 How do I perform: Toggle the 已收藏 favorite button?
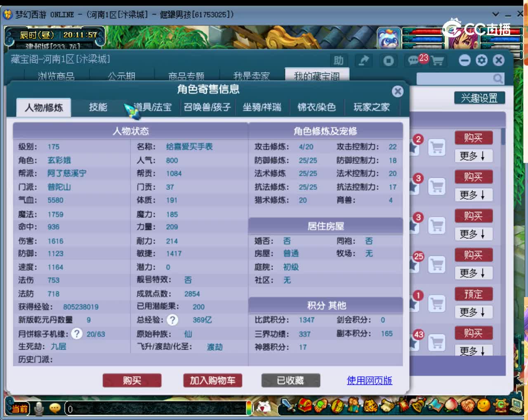coord(290,380)
